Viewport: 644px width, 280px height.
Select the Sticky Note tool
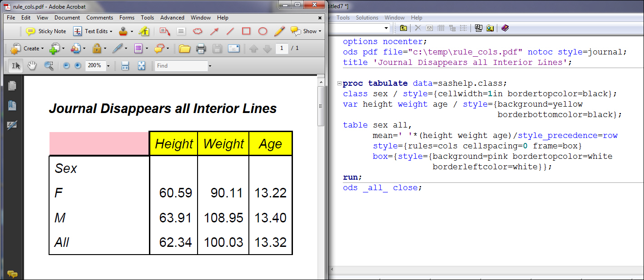(x=46, y=31)
